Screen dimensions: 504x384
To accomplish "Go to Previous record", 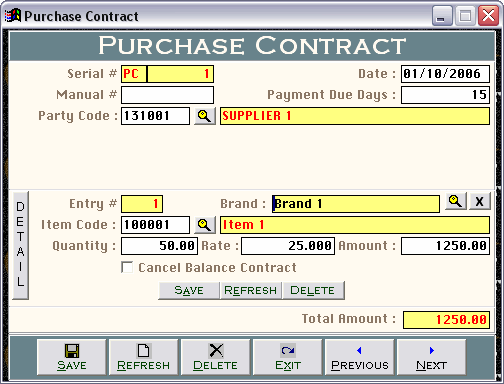I will pyautogui.click(x=360, y=357).
